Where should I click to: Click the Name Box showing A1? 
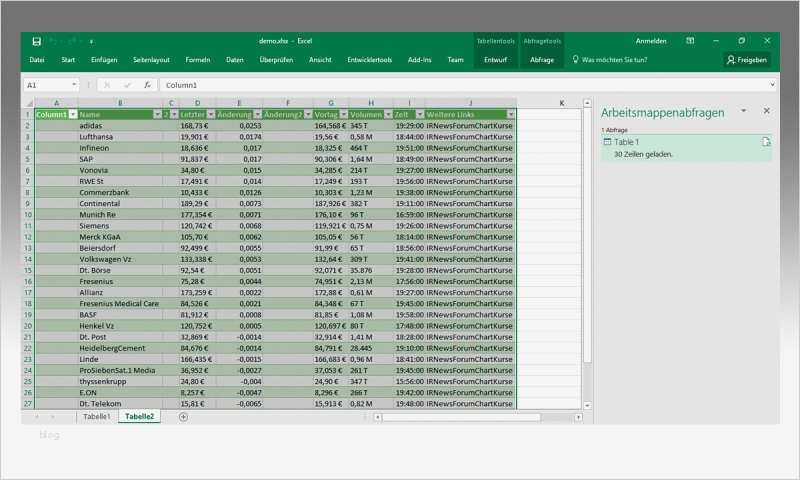[46, 85]
